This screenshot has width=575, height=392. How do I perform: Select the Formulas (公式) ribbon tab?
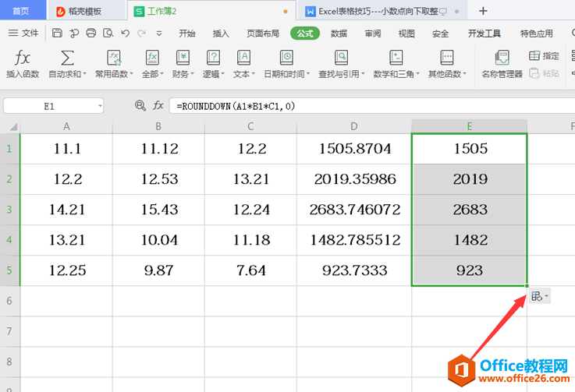click(x=305, y=34)
